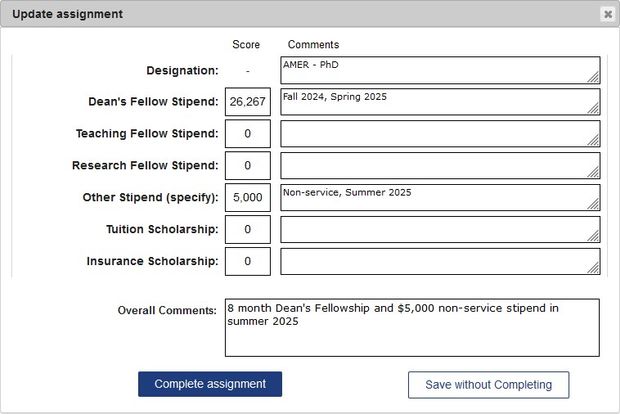Click Save without Completing
Screen dimensions: 620x414
(x=488, y=385)
